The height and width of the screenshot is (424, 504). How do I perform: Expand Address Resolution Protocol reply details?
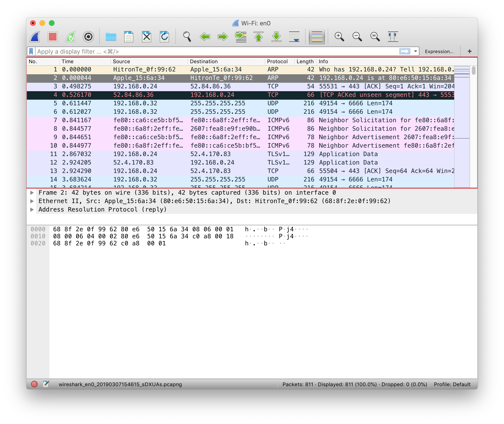[x=32, y=209]
